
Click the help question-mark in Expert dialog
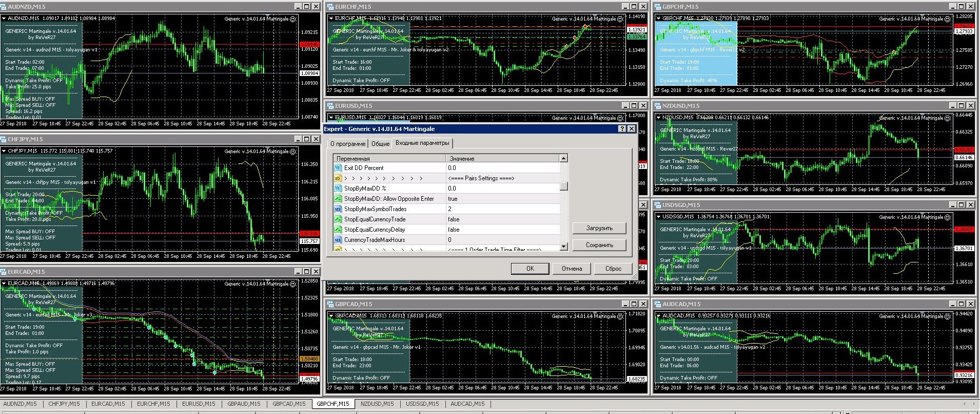coord(622,129)
